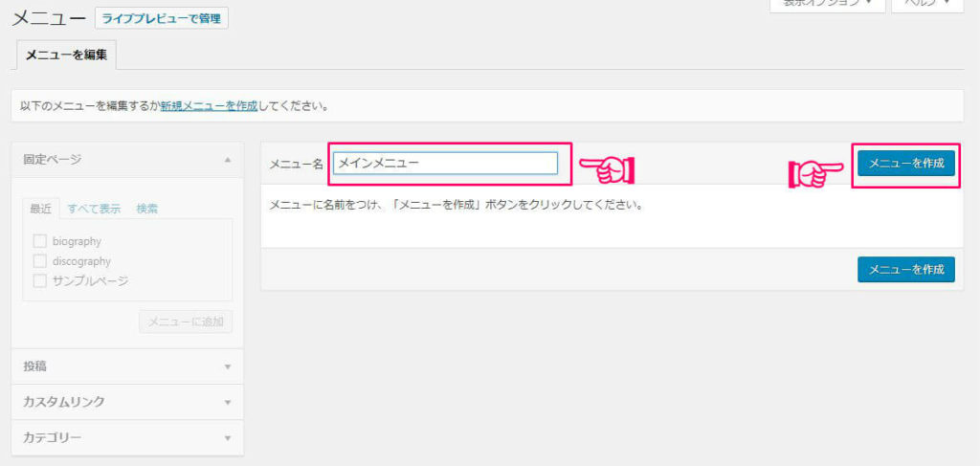Expand the カスタムリンク section
980x466 pixels.
point(127,402)
